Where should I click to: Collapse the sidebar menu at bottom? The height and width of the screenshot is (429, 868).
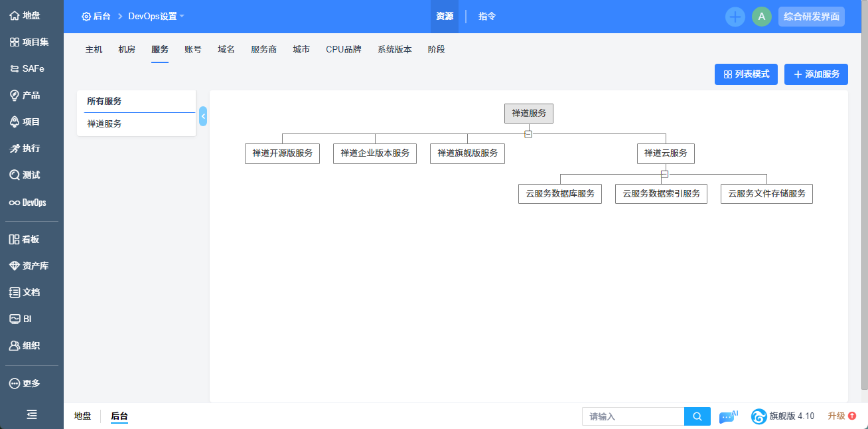31,414
